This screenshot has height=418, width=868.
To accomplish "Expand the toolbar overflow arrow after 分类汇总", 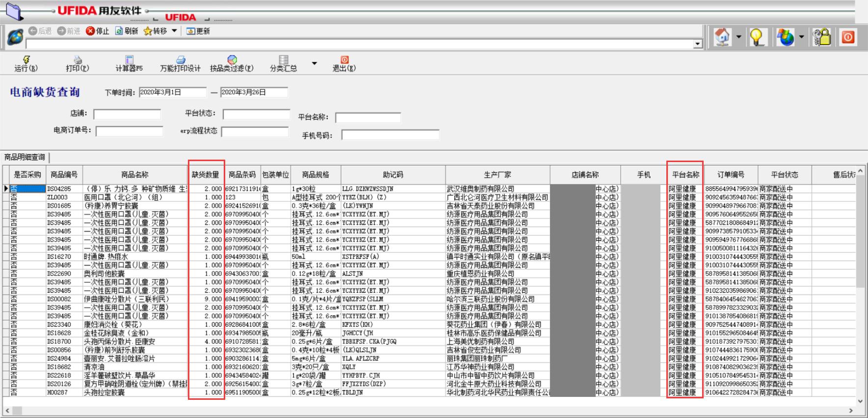I will [x=315, y=63].
